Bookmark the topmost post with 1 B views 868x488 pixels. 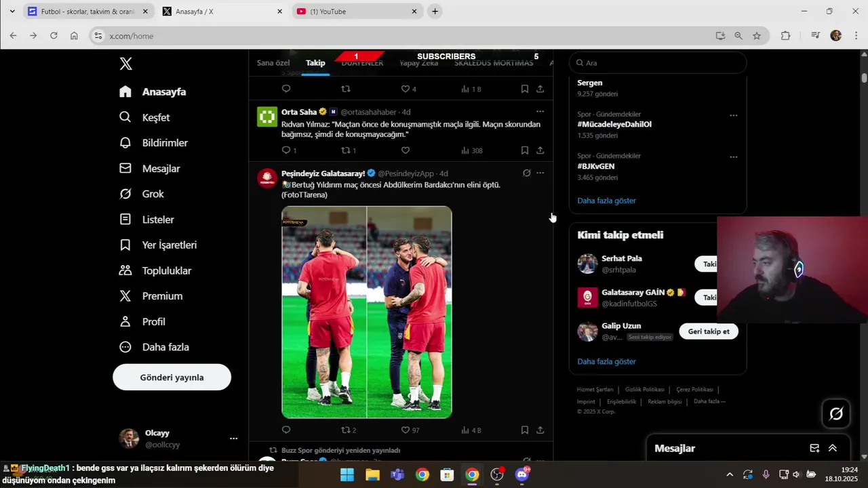point(525,89)
